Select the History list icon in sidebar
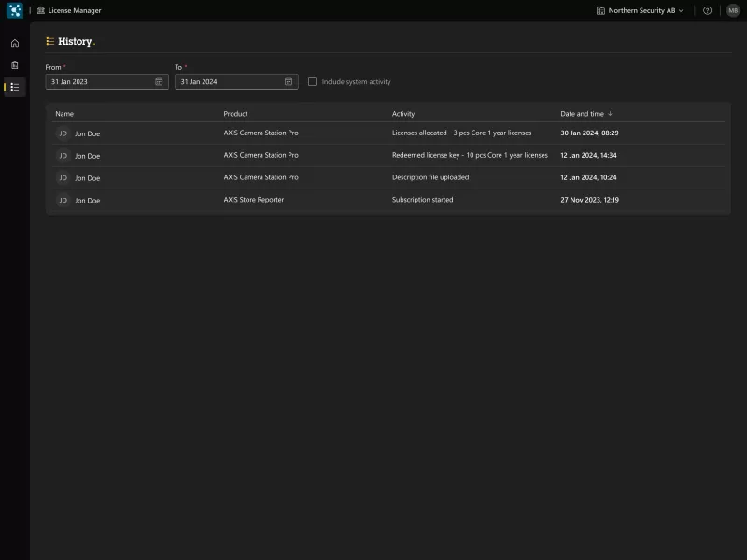Screen dimensions: 747x560 click(14, 87)
